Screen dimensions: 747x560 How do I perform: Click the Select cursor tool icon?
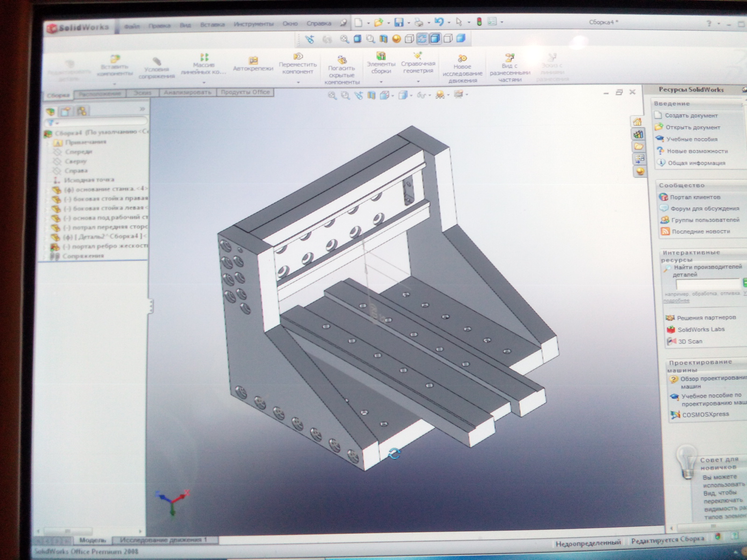coord(459,22)
